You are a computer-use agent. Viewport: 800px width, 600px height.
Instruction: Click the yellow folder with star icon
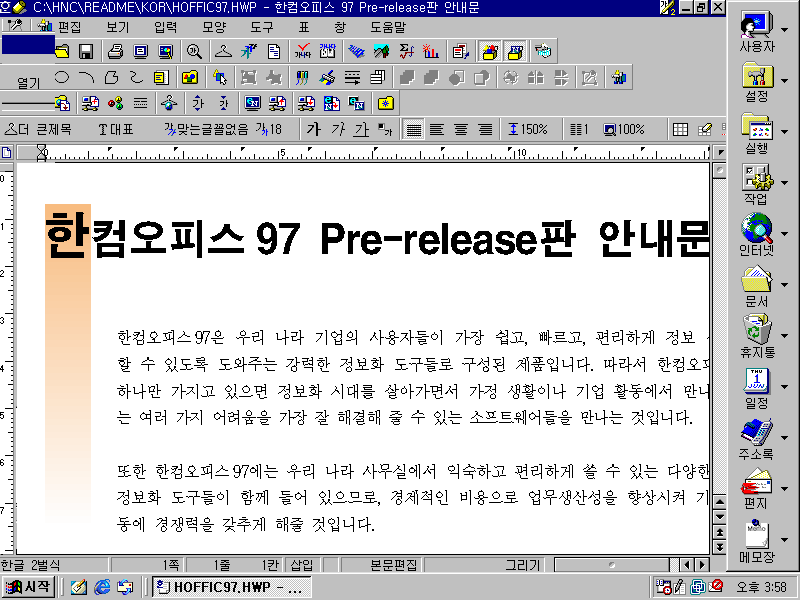[x=386, y=104]
